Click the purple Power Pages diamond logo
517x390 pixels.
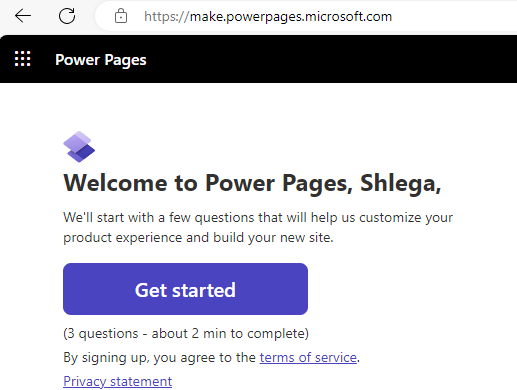pyautogui.click(x=79, y=147)
